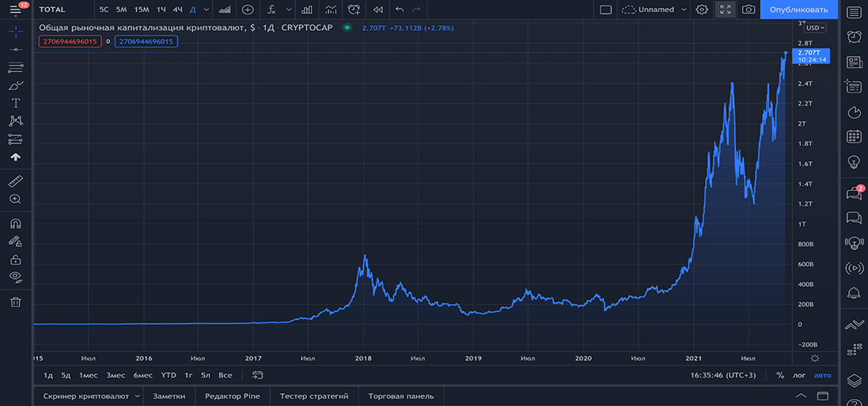The width and height of the screenshot is (868, 406).
Task: Open indicator templates icon
Action: 331,9
